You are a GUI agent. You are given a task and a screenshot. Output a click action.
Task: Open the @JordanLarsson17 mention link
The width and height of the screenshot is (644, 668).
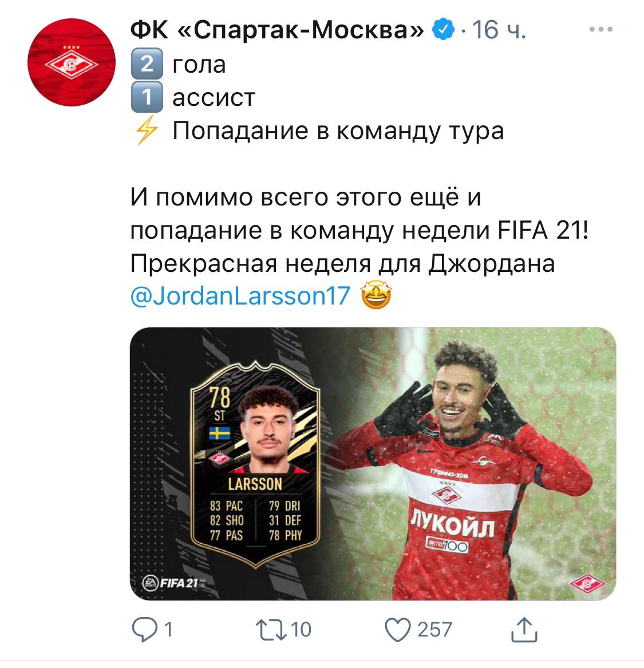240,295
